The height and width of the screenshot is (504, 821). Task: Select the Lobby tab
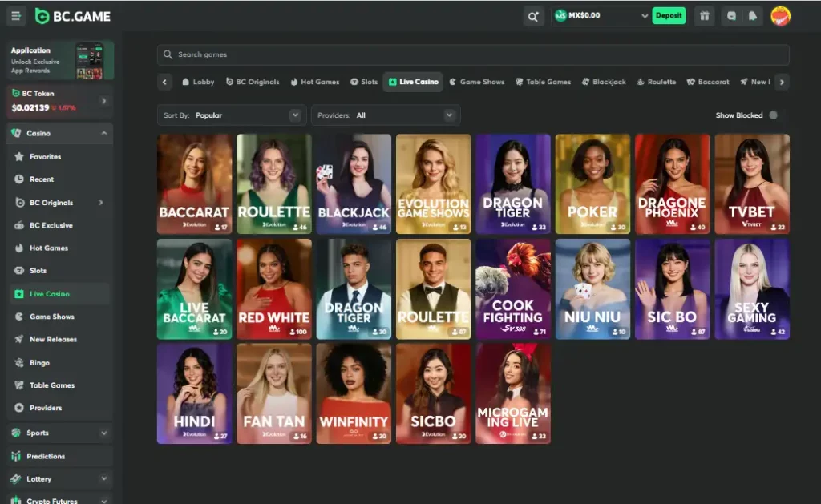click(199, 82)
